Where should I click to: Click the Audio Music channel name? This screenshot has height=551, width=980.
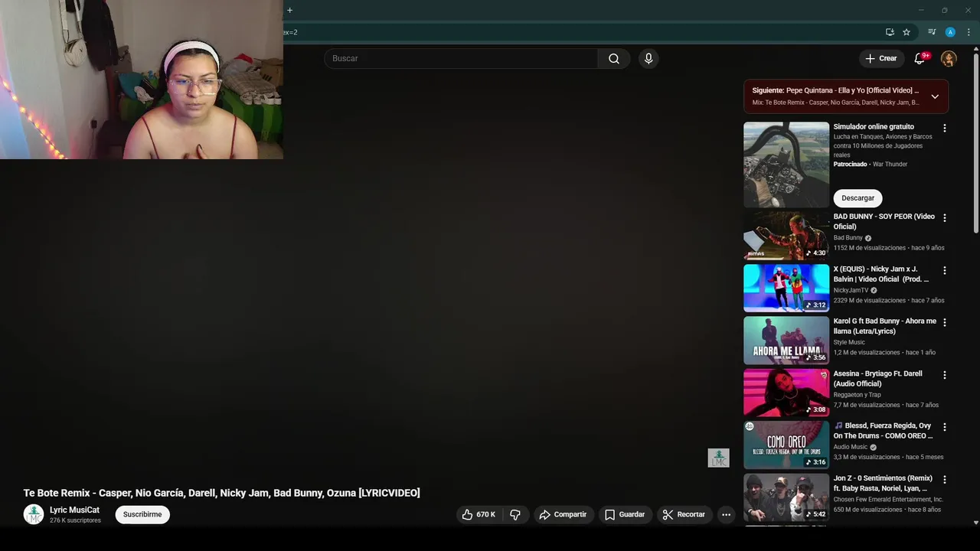tap(851, 447)
